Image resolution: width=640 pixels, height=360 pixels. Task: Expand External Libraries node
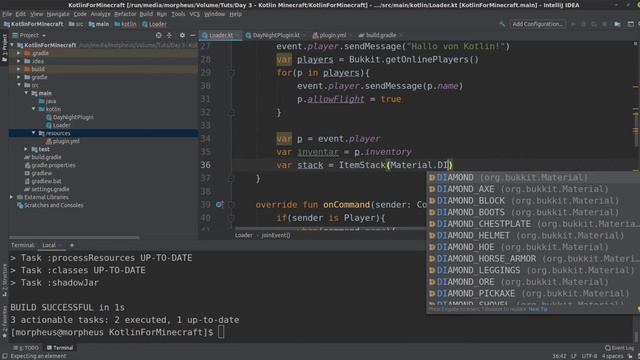[11, 197]
